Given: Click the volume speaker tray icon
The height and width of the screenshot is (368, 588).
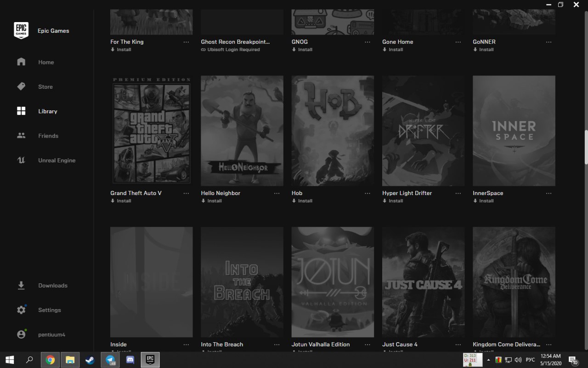Looking at the screenshot, I should pyautogui.click(x=518, y=360).
